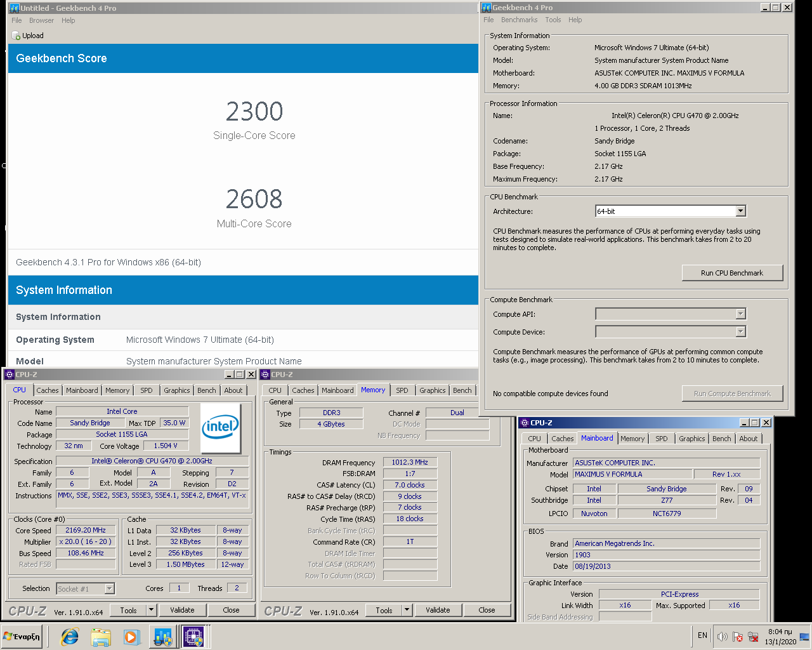Click Southbridge Z77 field
The image size is (812, 650).
pos(667,500)
